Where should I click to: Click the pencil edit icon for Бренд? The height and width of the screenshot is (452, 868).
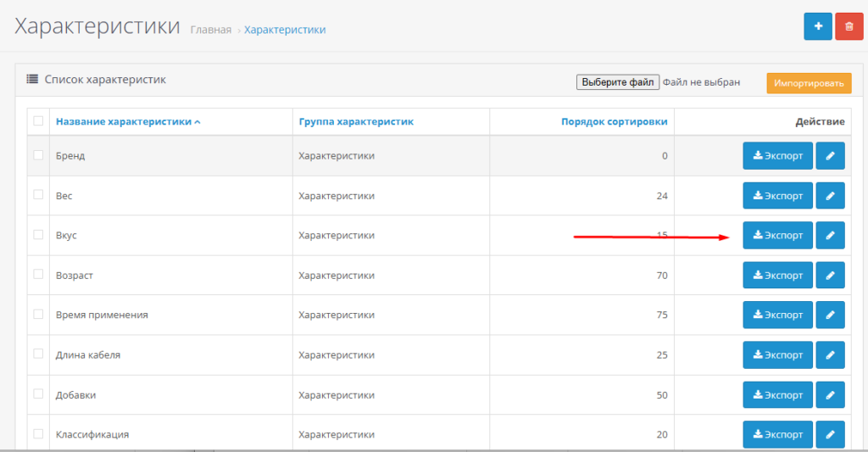830,156
